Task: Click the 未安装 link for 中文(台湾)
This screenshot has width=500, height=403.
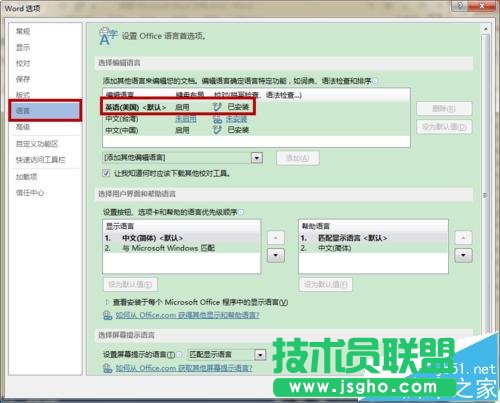Action: pyautogui.click(x=236, y=119)
